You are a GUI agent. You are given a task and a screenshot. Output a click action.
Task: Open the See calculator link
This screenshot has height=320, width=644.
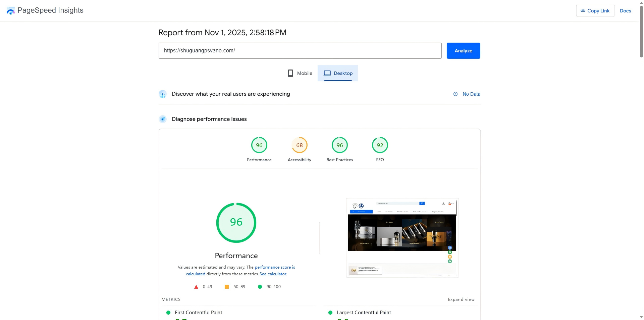click(x=273, y=274)
